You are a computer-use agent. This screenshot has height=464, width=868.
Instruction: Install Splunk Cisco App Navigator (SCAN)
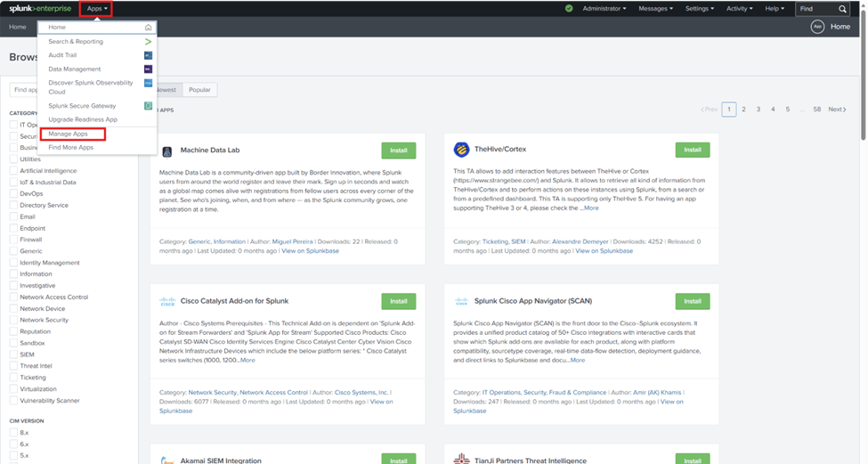[693, 301]
